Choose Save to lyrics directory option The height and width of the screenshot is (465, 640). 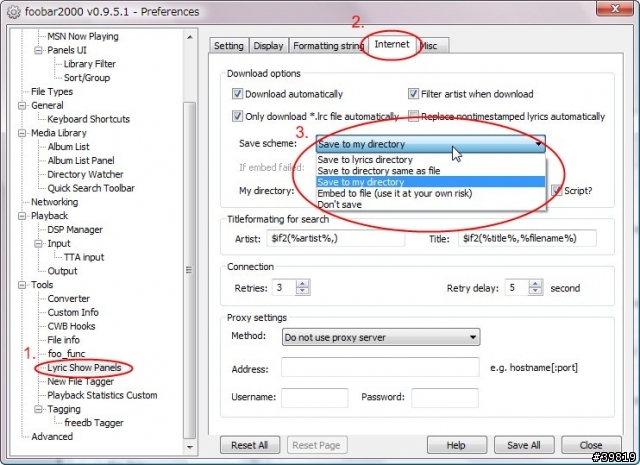(431, 160)
